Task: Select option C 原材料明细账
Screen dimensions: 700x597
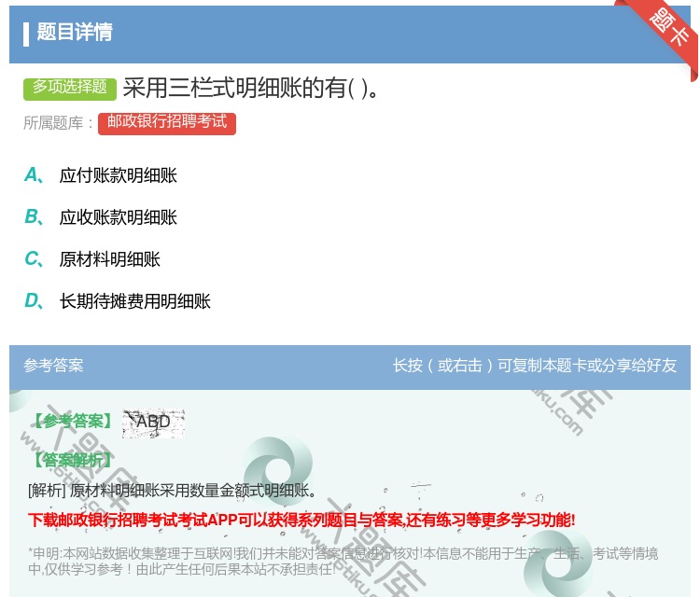Action: 110,259
